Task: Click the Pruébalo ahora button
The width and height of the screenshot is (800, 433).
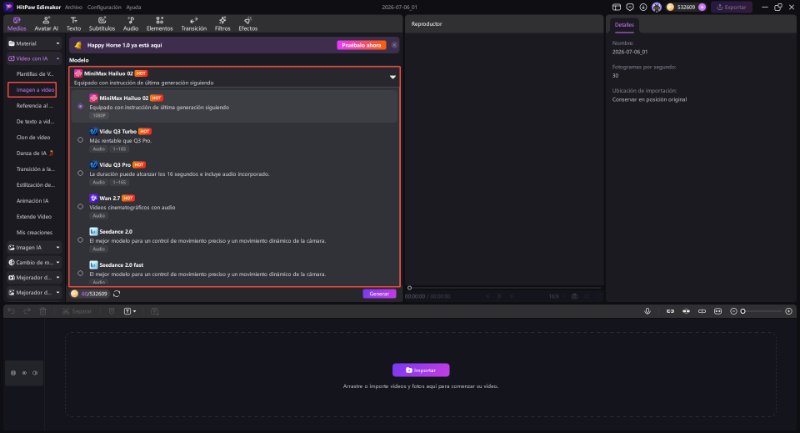Action: pyautogui.click(x=361, y=45)
